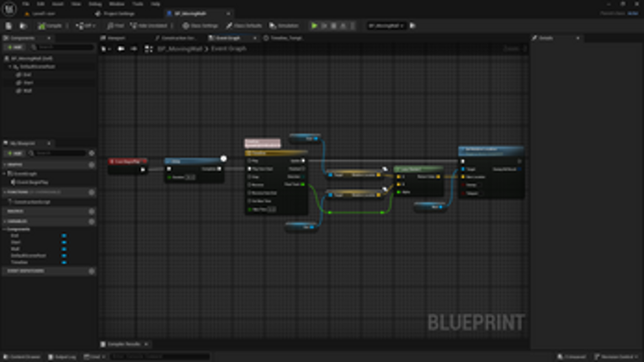Image resolution: width=644 pixels, height=362 pixels.
Task: Open the Edit menu
Action: pos(40,3)
